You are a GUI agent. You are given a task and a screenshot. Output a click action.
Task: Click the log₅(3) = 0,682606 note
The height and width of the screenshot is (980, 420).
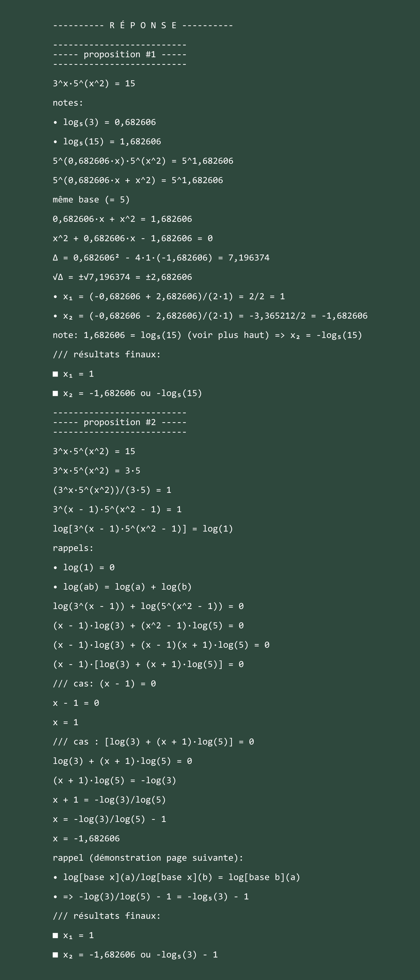(105, 122)
